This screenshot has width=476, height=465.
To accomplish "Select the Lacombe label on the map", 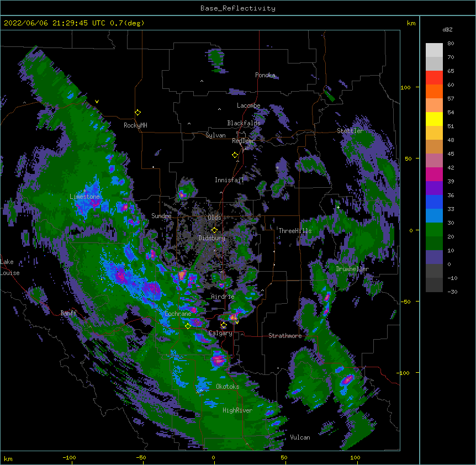I will click(x=248, y=105).
